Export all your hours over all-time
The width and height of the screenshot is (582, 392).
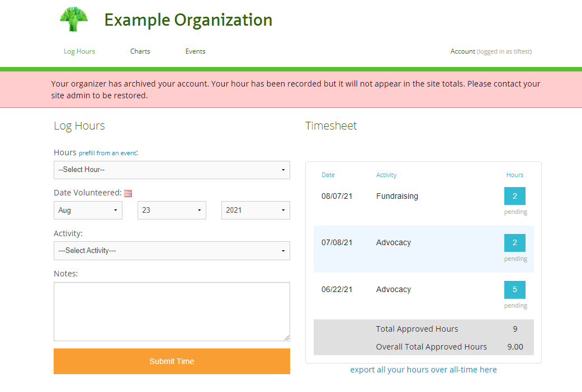click(x=423, y=370)
